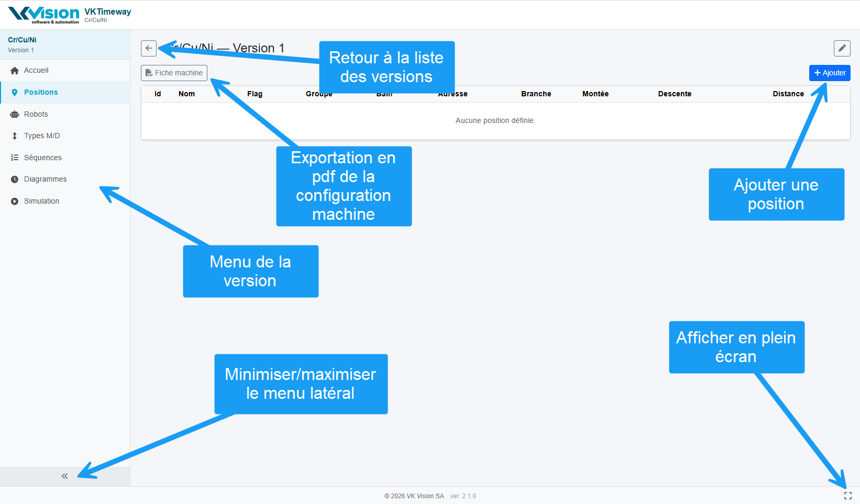
Task: Click the pencil edit icon
Action: point(842,48)
